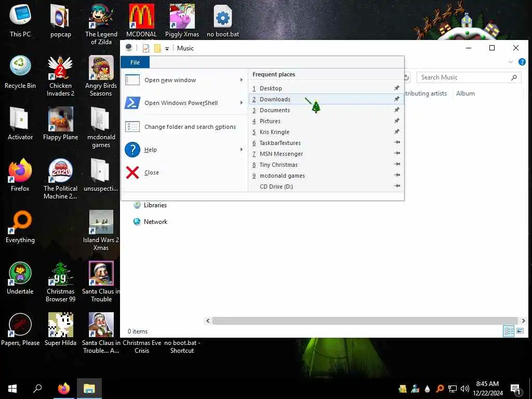
Task: Launch Island Wars 2 Xmas shortcut
Action: click(101, 230)
